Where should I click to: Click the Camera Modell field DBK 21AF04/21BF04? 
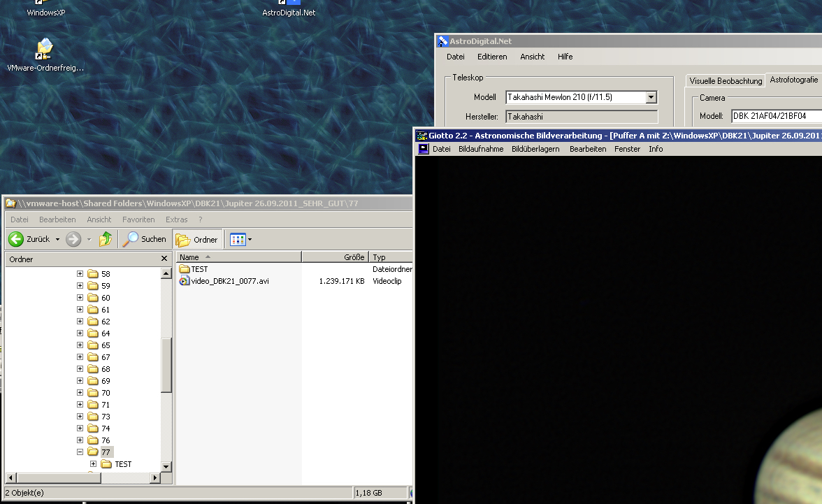click(x=777, y=116)
